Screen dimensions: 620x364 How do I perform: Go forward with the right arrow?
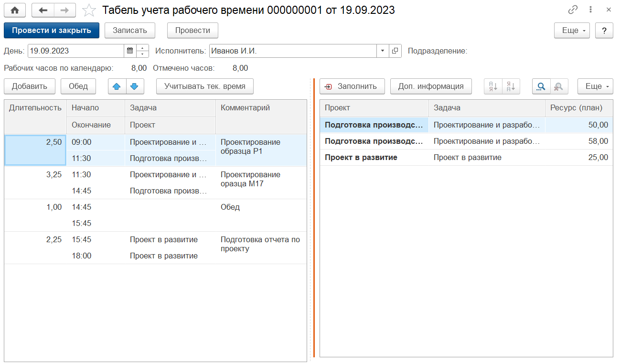(65, 10)
